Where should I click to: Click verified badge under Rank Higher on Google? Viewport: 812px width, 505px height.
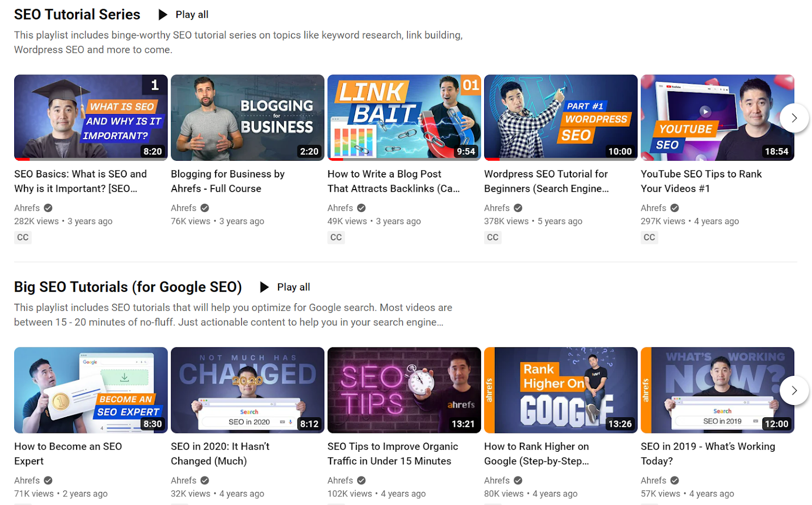click(518, 480)
